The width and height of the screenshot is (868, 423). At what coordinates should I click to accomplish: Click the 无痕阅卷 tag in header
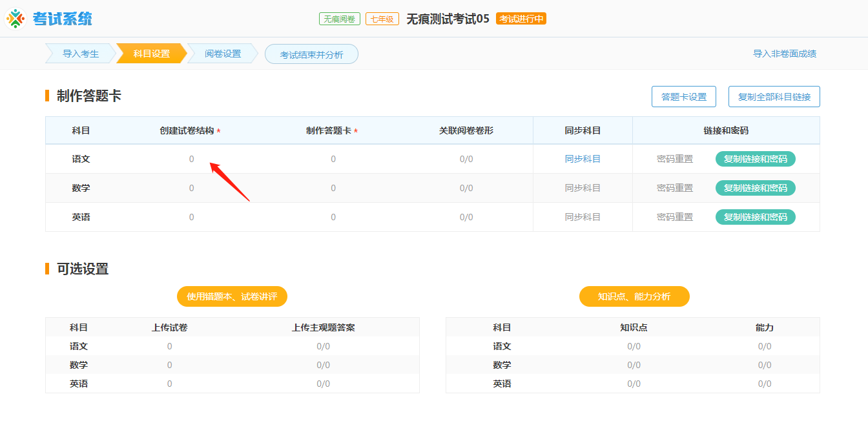[x=340, y=19]
